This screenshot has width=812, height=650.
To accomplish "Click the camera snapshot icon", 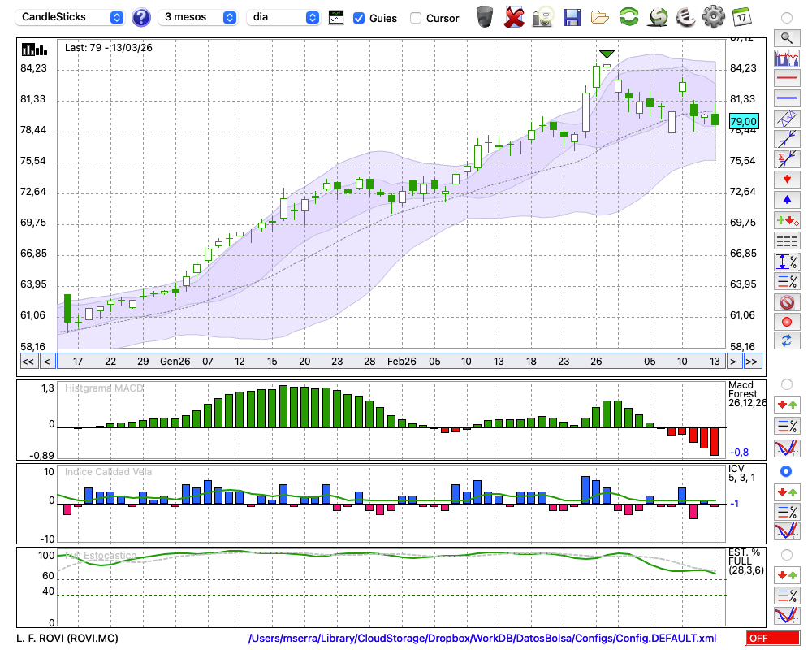I will [x=542, y=17].
